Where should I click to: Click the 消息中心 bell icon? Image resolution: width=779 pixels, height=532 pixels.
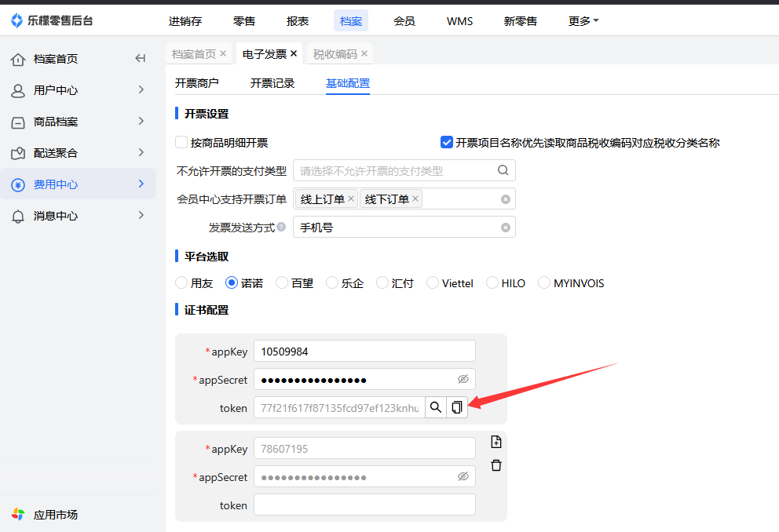(18, 217)
